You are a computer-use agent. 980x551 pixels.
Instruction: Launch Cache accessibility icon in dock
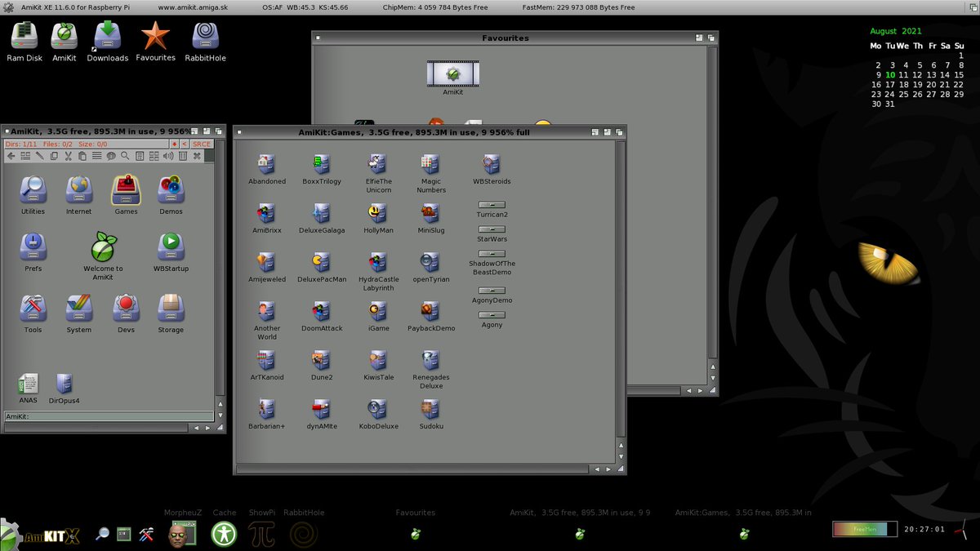[224, 534]
